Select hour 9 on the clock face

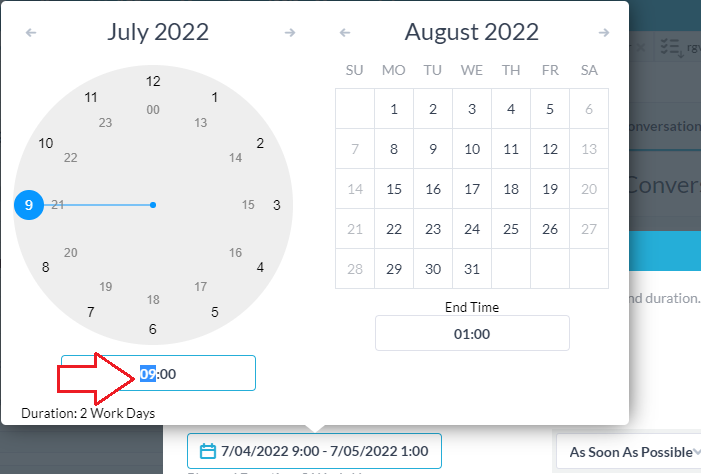point(29,205)
